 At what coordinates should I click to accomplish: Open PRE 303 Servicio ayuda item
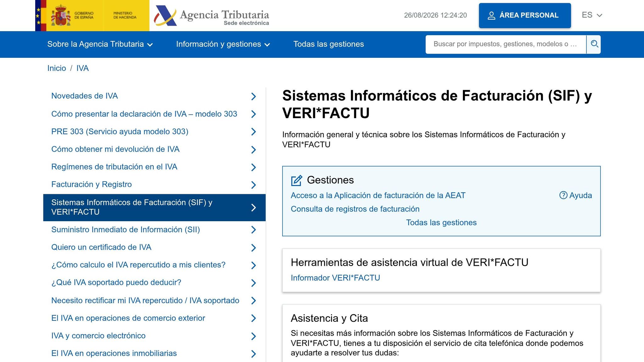tap(120, 132)
